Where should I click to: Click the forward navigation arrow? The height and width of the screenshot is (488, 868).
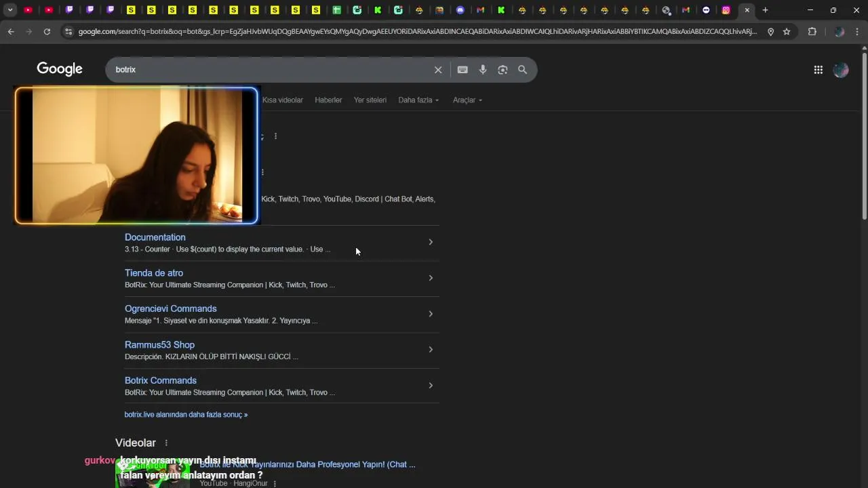click(28, 31)
